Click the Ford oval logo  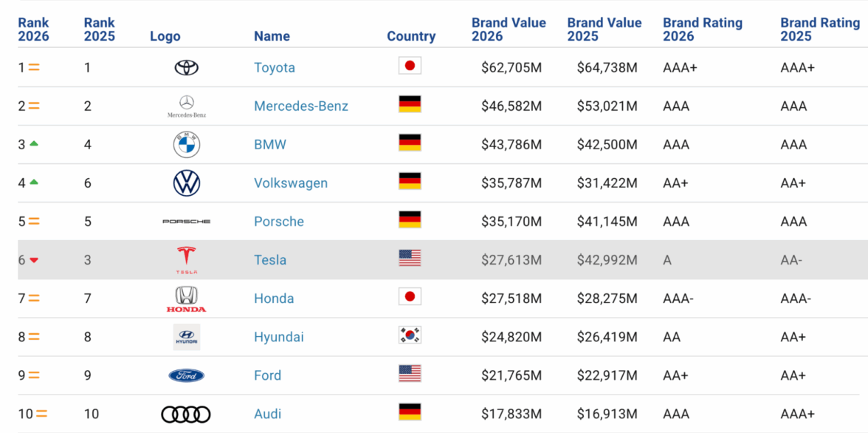coord(187,375)
